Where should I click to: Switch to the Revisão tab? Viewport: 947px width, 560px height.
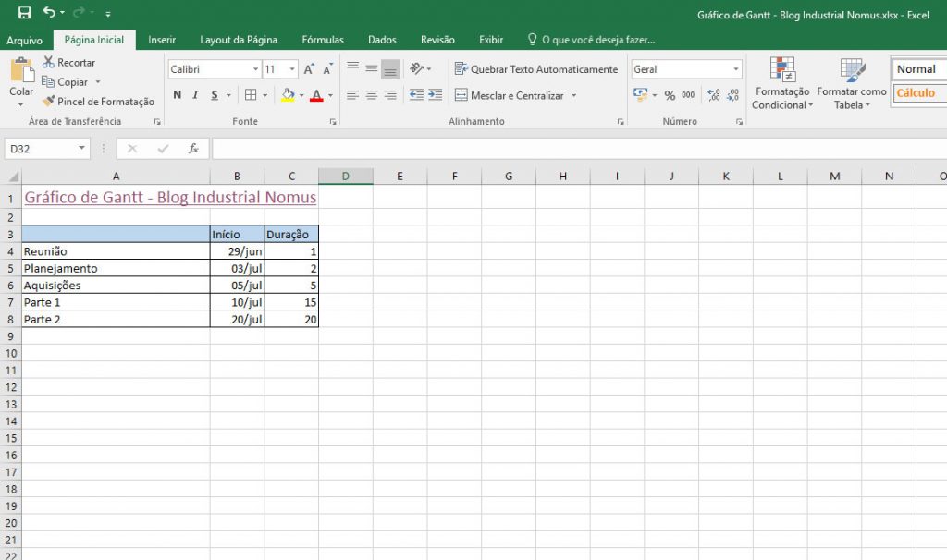pos(437,40)
